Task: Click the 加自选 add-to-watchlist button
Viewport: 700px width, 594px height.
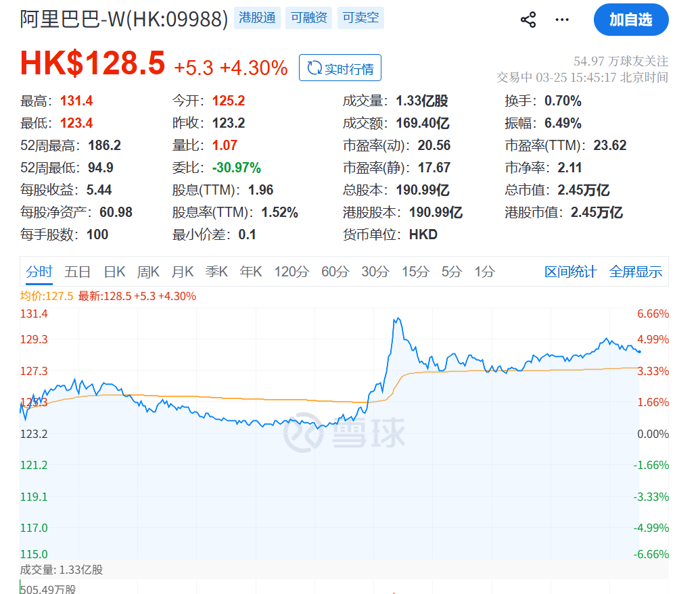Action: point(631,20)
